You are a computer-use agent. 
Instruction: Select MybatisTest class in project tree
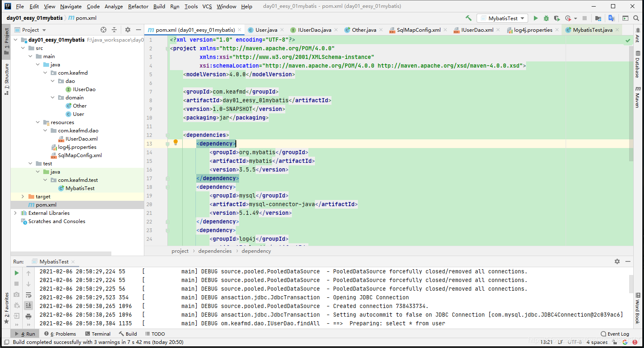click(x=80, y=188)
